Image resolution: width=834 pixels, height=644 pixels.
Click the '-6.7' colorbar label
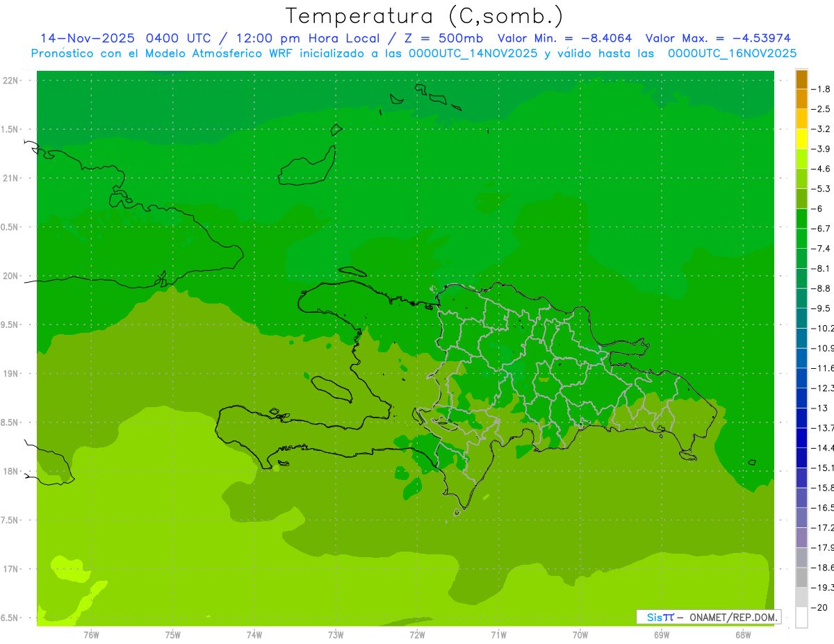click(x=821, y=229)
